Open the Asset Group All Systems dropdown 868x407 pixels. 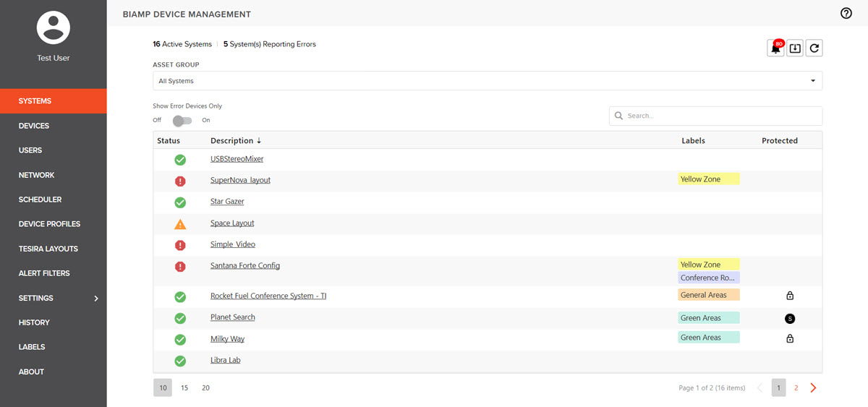coord(488,81)
